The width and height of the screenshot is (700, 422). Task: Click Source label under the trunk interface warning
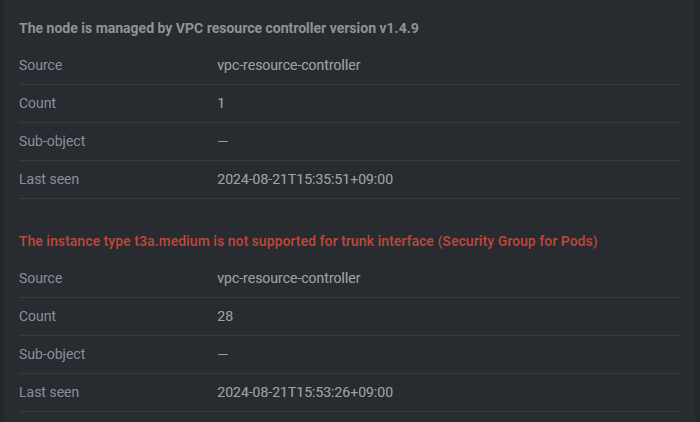point(41,278)
